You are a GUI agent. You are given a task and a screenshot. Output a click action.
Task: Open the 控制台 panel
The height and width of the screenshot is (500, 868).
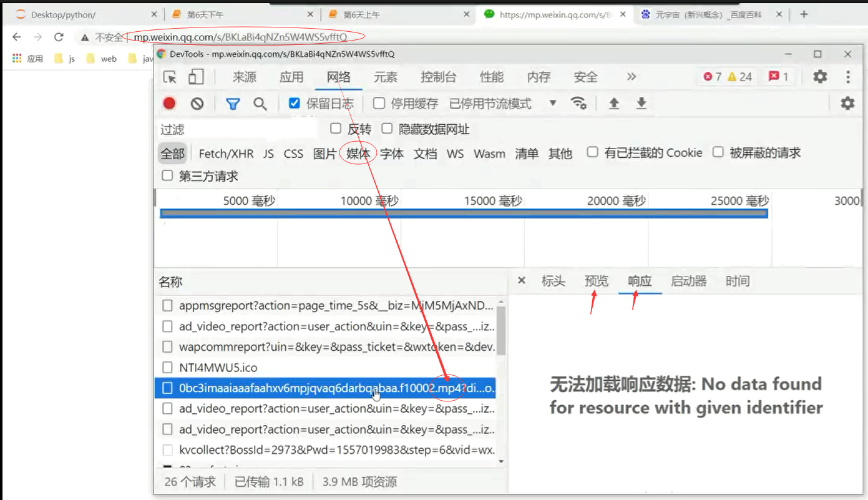[439, 77]
